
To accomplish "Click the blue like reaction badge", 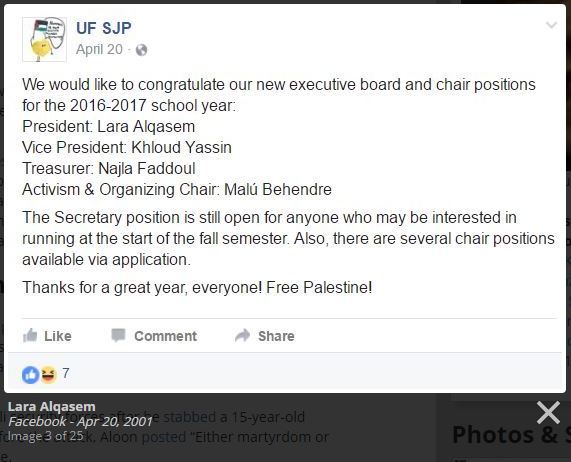I will pos(31,375).
